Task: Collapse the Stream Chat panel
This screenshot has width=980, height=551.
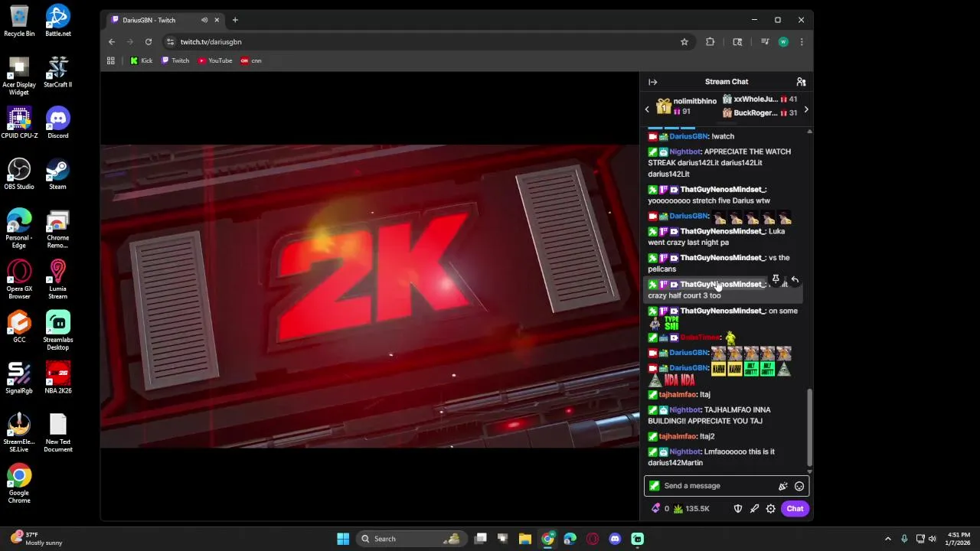Action: (652, 82)
